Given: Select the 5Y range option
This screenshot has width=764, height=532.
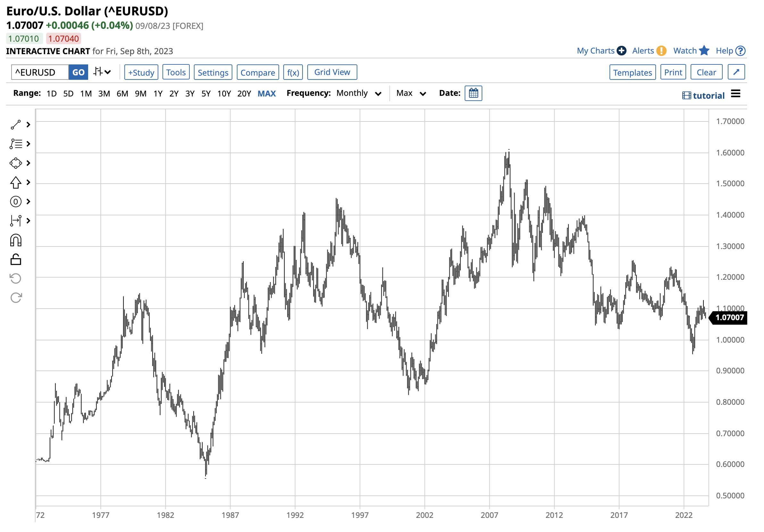Looking at the screenshot, I should click(x=206, y=94).
